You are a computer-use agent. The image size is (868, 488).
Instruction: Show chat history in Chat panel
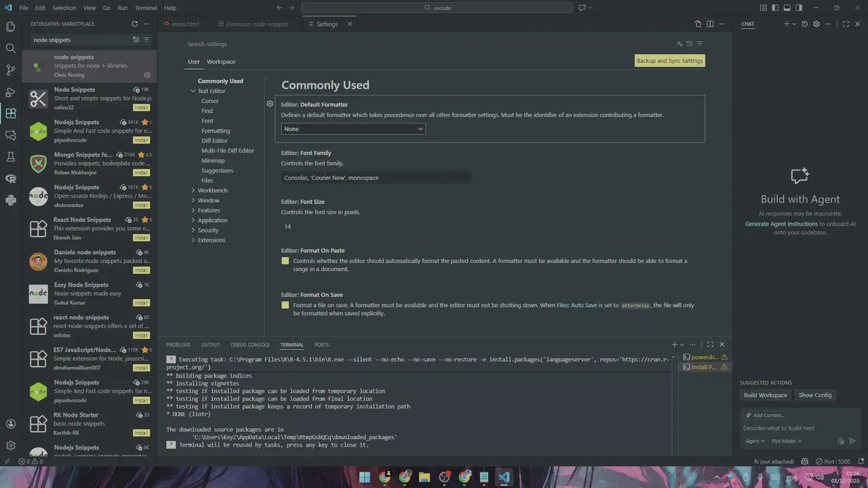[804, 24]
